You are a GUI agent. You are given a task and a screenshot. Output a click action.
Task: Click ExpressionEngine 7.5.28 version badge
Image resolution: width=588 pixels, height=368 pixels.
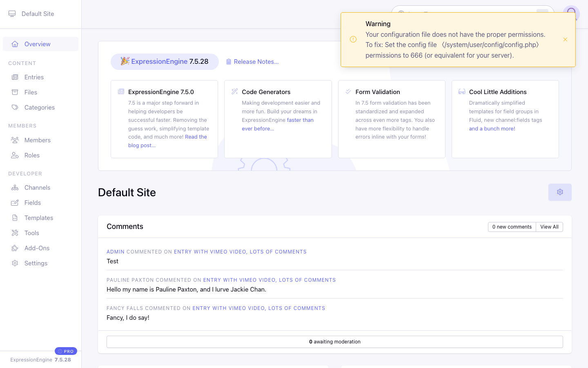click(x=165, y=62)
